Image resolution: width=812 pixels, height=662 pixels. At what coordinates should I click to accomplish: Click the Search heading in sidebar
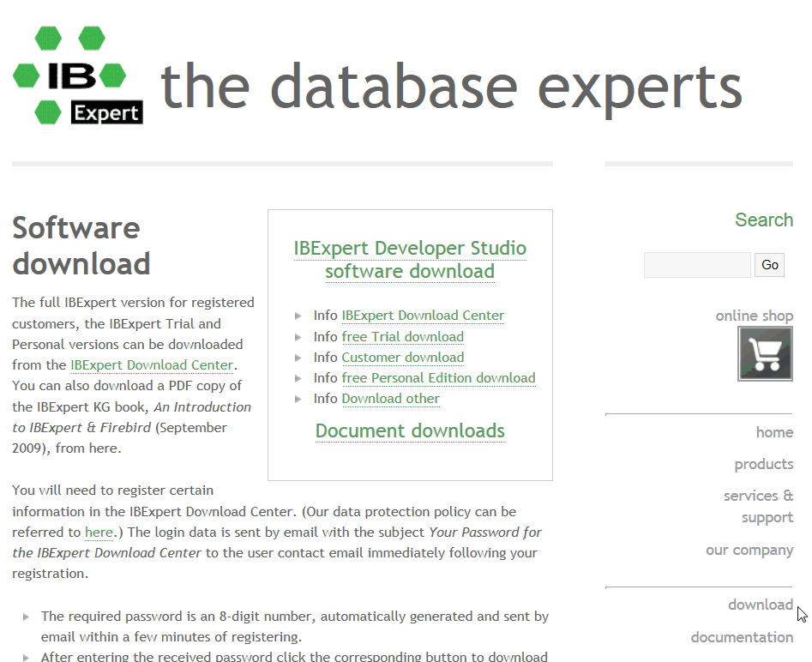pyautogui.click(x=764, y=220)
